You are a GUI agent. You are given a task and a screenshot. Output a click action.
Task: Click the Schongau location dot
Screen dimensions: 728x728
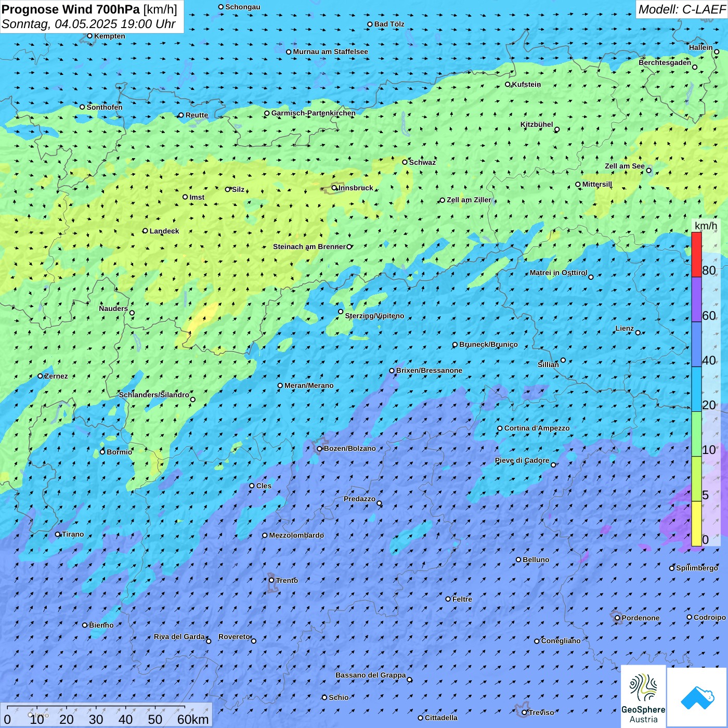click(221, 7)
